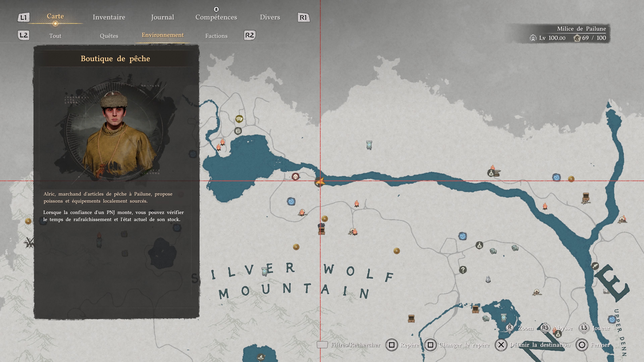Click the touchpad icon for Filtres/Rechercher
The width and height of the screenshot is (644, 362).
[x=322, y=345]
